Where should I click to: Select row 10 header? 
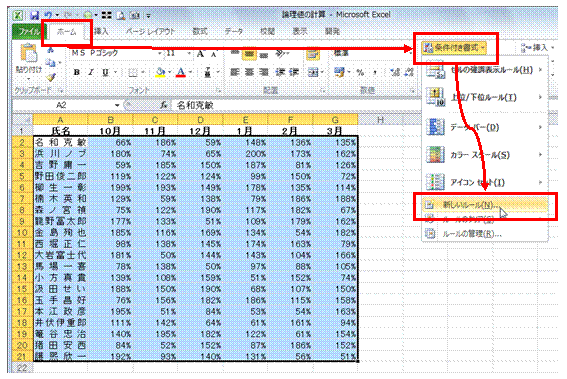pos(22,233)
